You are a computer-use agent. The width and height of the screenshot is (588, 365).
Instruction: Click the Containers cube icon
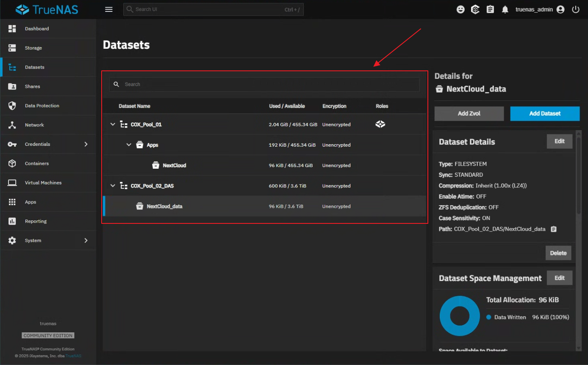pos(12,163)
